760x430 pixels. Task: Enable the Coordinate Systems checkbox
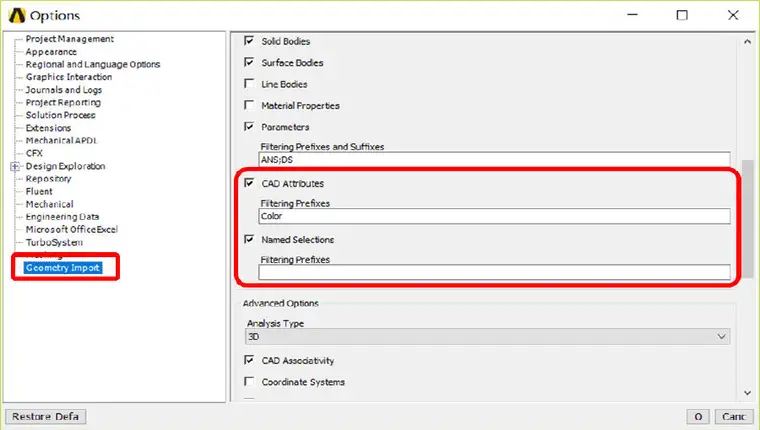[x=249, y=381]
